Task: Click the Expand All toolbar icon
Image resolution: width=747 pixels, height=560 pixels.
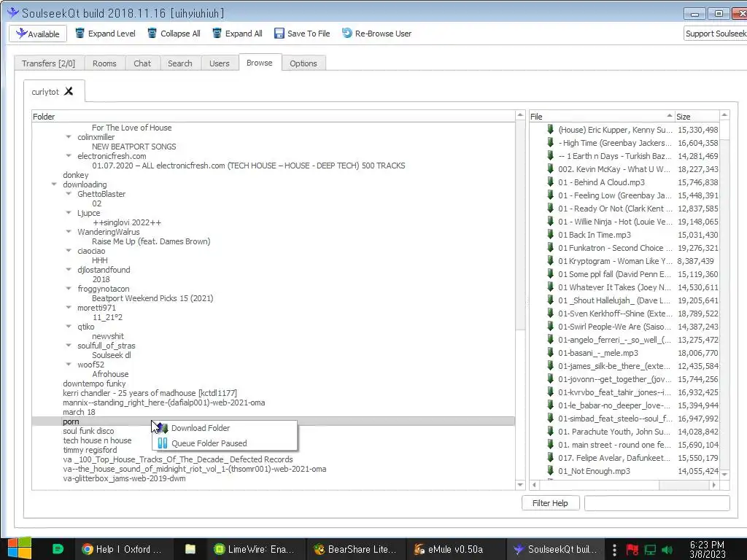Action: [217, 34]
